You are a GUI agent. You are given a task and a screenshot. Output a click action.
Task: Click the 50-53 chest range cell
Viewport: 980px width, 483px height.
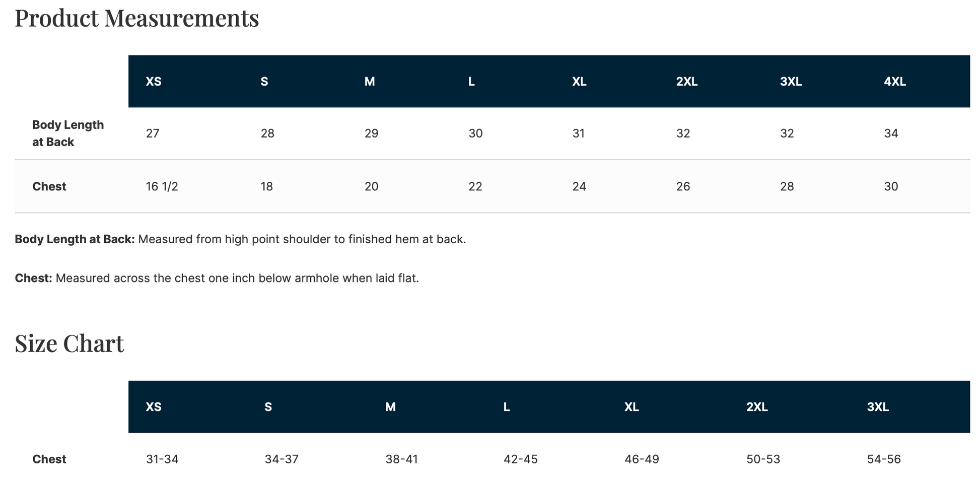click(763, 459)
